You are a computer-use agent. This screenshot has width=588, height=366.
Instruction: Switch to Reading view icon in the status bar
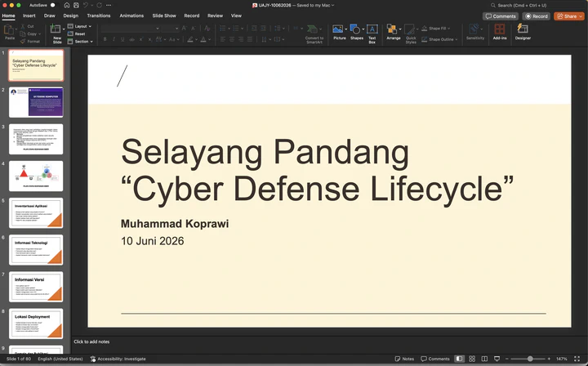point(484,359)
